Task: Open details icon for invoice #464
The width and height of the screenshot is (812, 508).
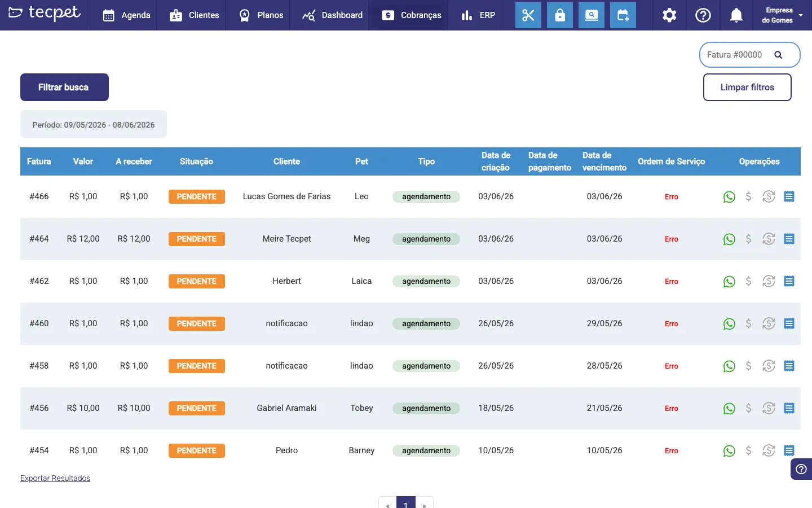Action: click(789, 239)
